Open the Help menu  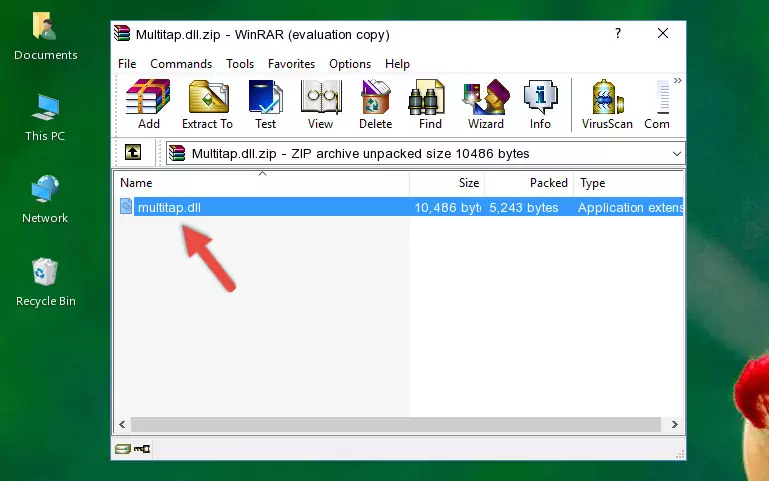coord(397,64)
